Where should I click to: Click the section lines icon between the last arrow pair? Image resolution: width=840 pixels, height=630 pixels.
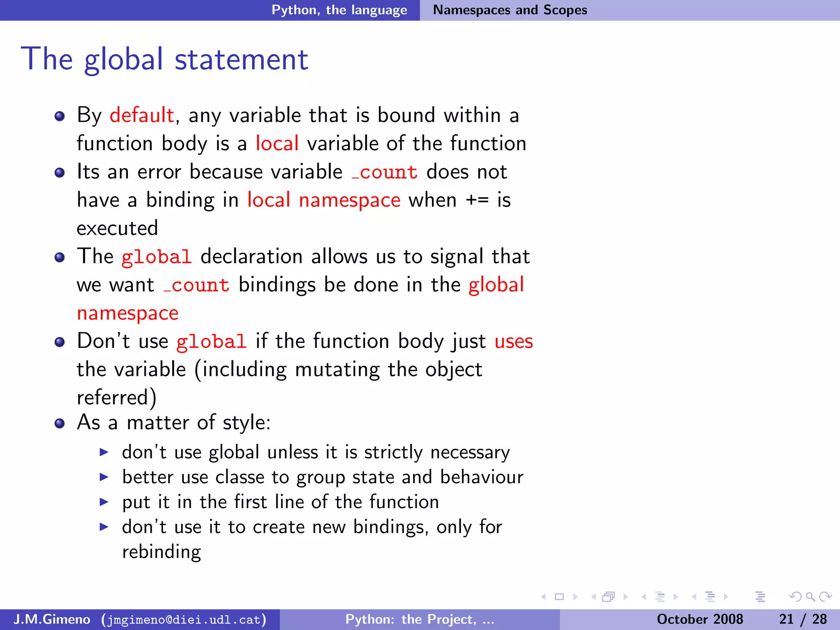(x=710, y=597)
